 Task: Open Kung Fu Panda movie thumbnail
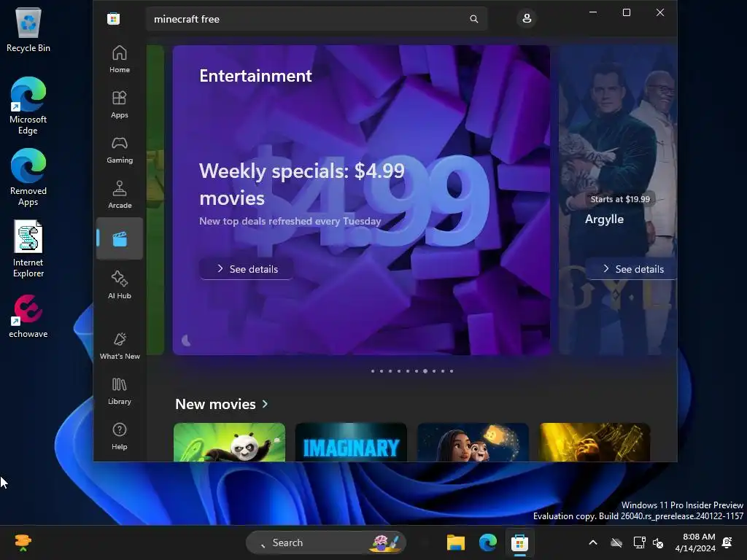coord(229,442)
